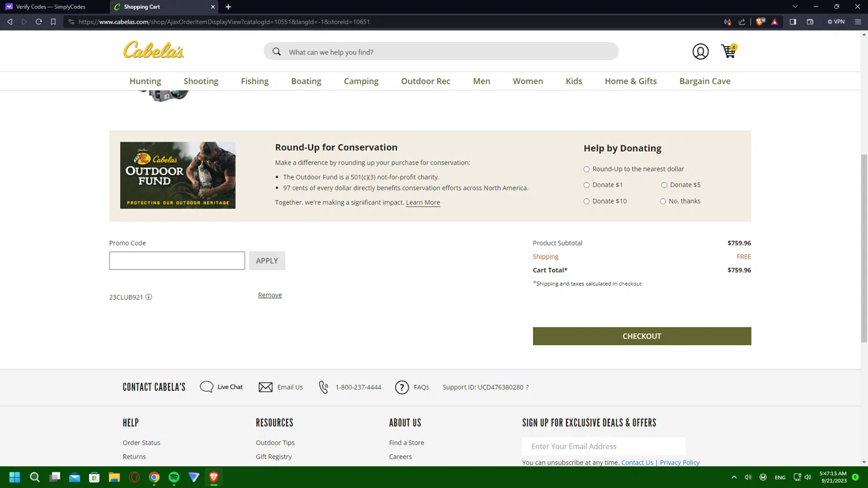This screenshot has height=488, width=868.
Task: Close the Shopping Cart tab
Action: pos(213,7)
